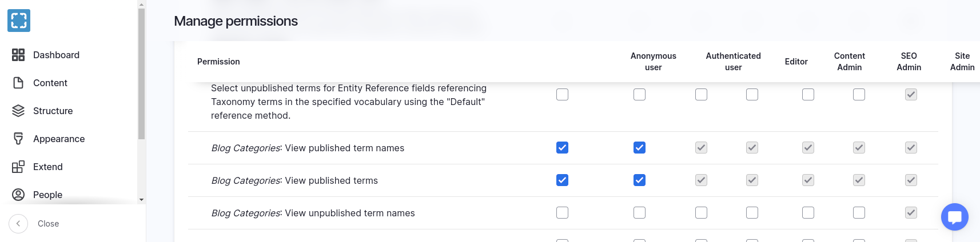Click the sidebar vertical scrollbar thumb
The width and height of the screenshot is (980, 242).
(x=141, y=74)
